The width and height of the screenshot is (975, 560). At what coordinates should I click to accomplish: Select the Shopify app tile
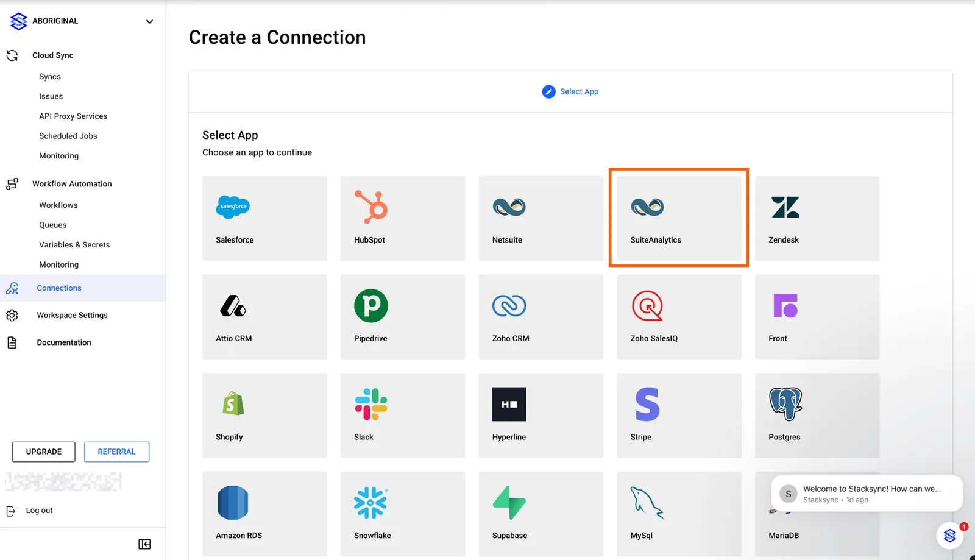(264, 416)
